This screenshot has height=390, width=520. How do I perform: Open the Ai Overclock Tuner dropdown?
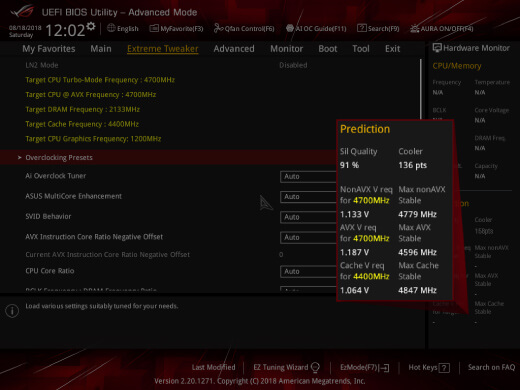(308, 176)
